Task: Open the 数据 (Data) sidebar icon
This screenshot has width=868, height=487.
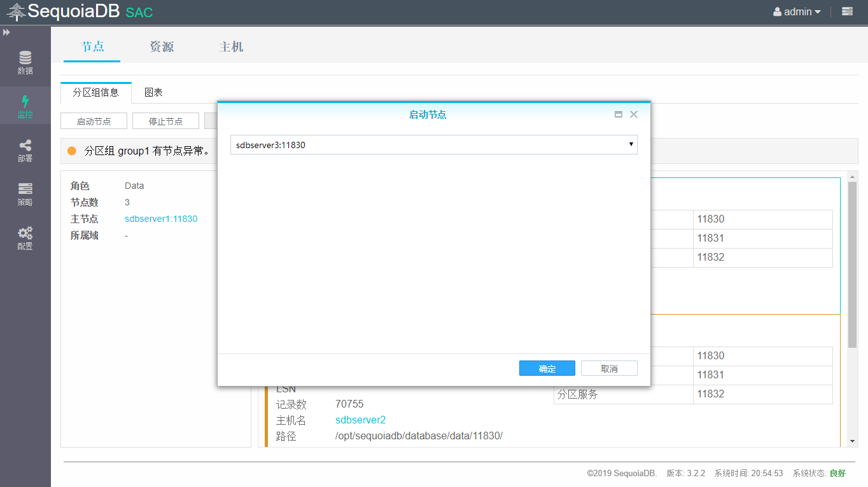Action: (x=25, y=62)
